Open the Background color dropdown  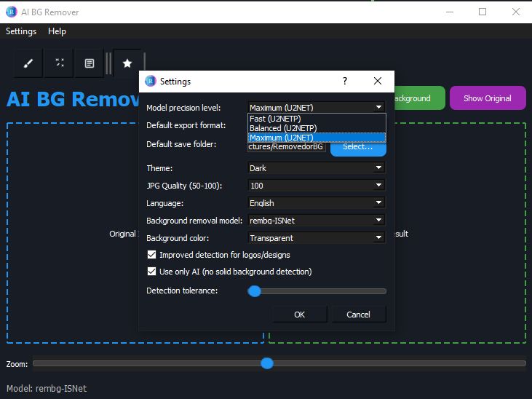pos(316,238)
